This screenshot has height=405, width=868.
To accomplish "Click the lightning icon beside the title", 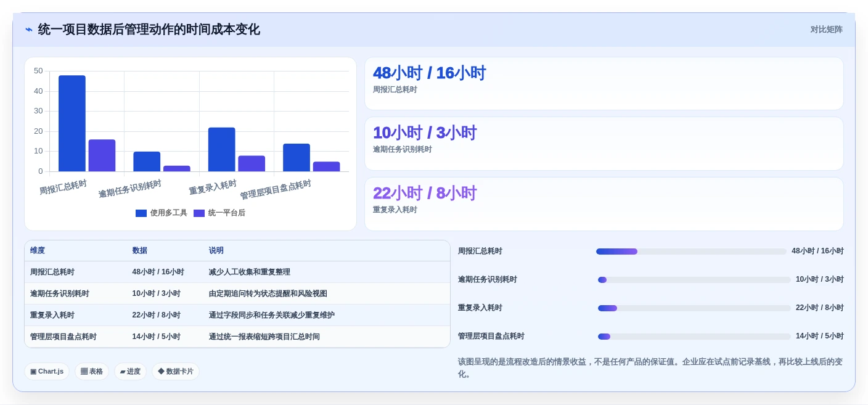I will (29, 30).
